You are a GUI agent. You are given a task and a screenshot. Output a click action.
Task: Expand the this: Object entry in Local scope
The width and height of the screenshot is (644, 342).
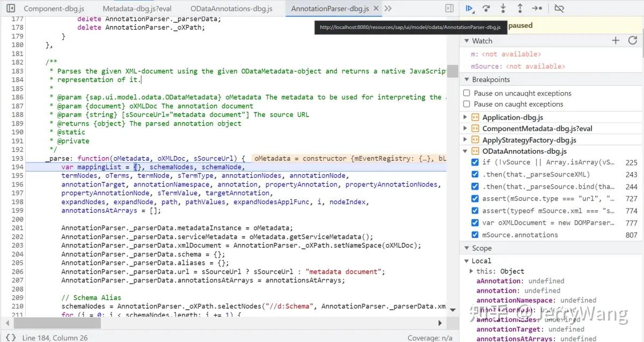click(x=472, y=271)
